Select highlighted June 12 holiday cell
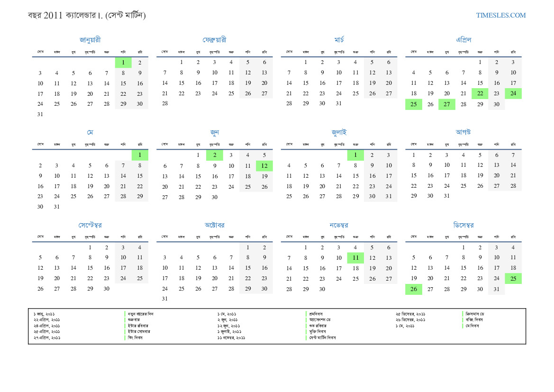554x392 pixels. [264, 165]
